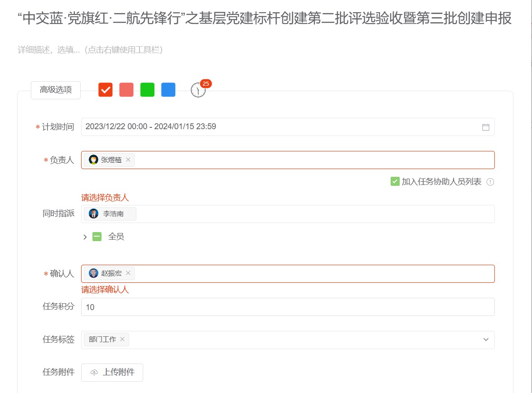The width and height of the screenshot is (532, 393).
Task: Remove 张煜植 from the responsible person field
Action: [x=128, y=160]
